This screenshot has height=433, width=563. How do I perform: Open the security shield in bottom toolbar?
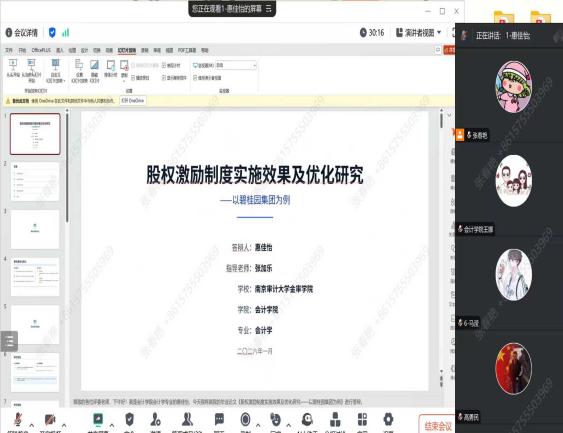130,419
